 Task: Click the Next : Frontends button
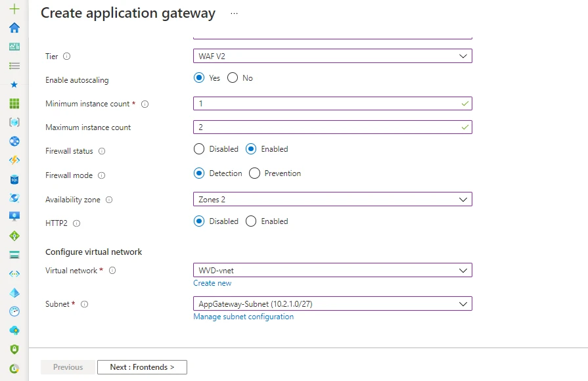point(142,367)
